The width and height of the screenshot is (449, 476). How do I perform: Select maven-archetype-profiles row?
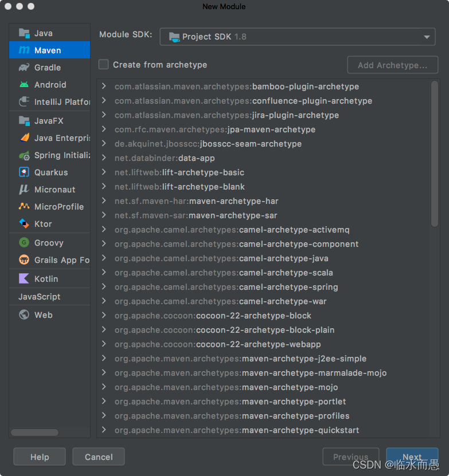264,416
